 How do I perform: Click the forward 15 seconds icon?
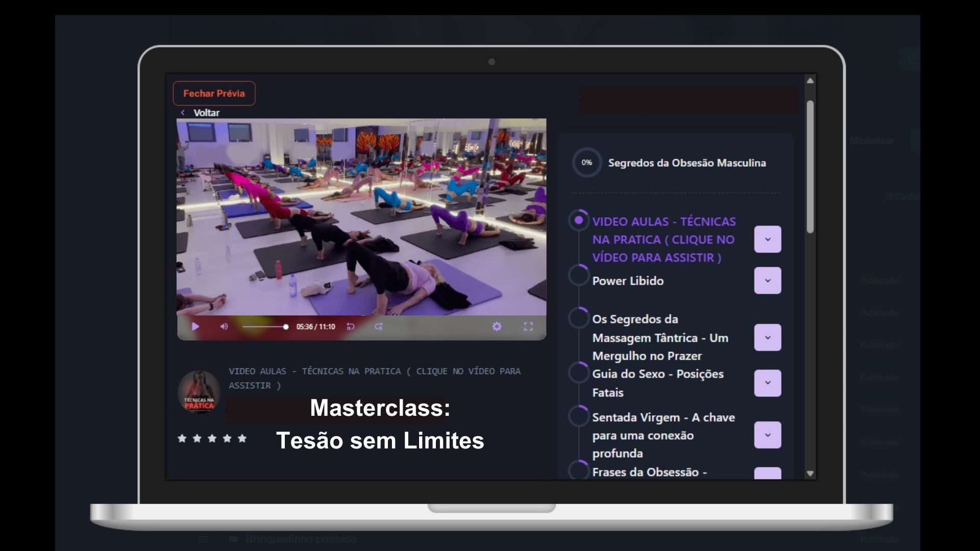[378, 327]
